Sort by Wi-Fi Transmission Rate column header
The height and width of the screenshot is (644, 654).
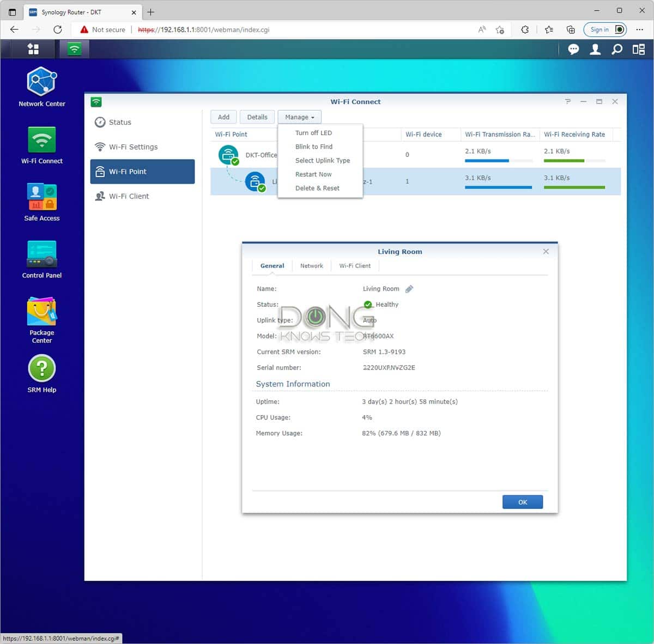(500, 134)
